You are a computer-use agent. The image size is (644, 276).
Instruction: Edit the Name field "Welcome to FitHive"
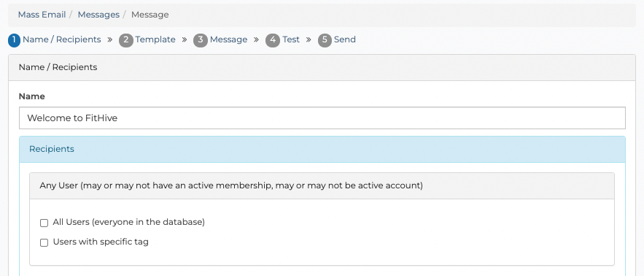[322, 118]
